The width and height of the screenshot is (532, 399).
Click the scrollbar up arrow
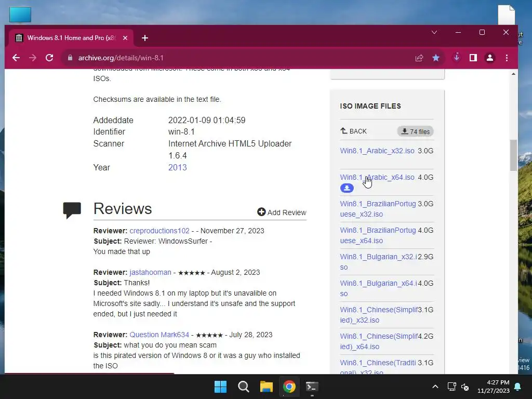click(513, 74)
